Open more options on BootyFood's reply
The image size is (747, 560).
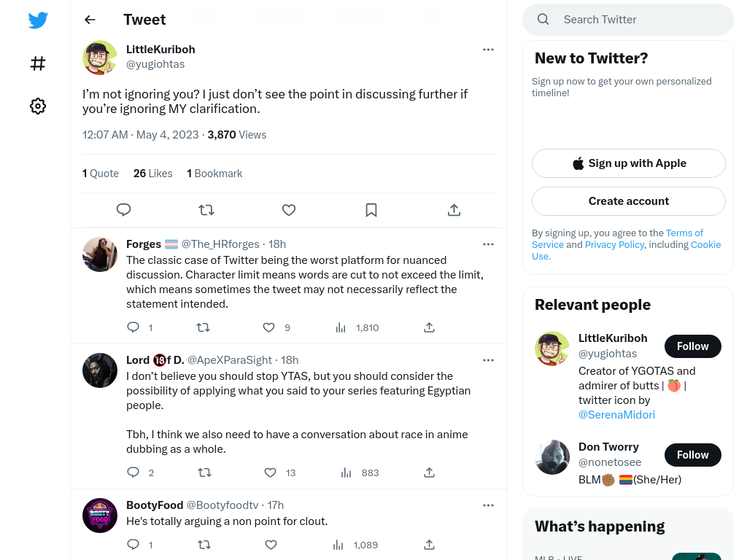tap(488, 505)
